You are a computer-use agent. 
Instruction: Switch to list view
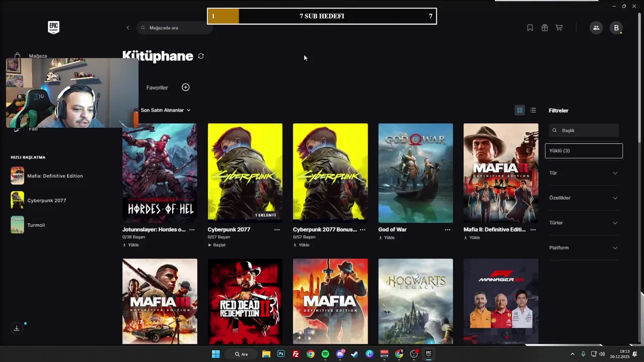[x=533, y=110]
